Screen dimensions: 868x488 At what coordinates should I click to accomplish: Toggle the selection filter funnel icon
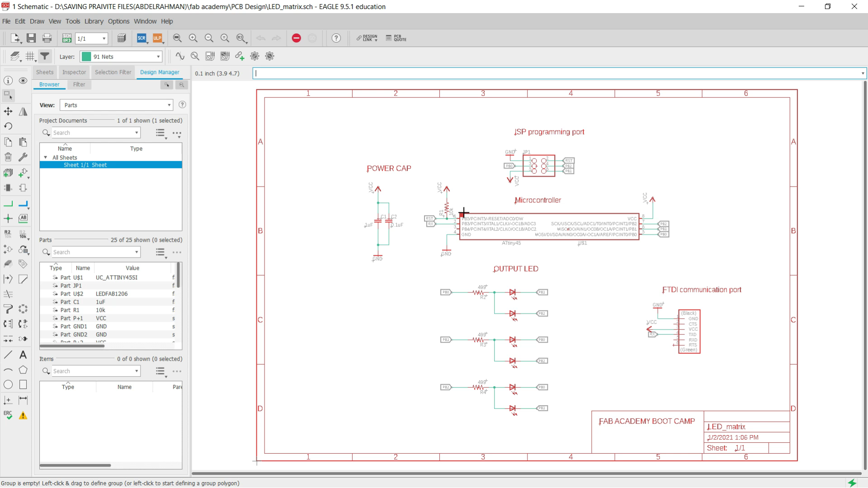click(x=45, y=56)
